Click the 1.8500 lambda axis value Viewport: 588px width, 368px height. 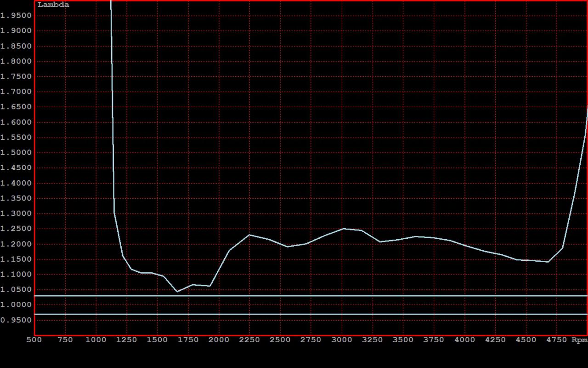(x=16, y=46)
